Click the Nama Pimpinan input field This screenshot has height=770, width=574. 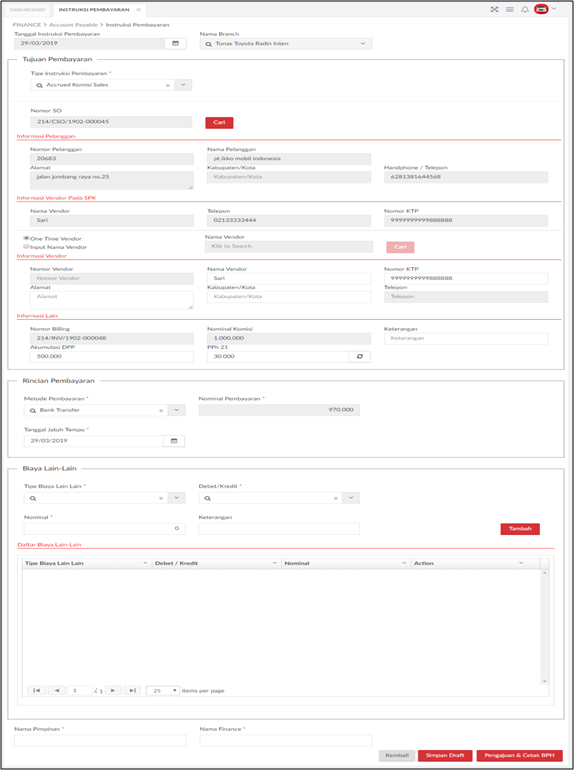click(100, 741)
